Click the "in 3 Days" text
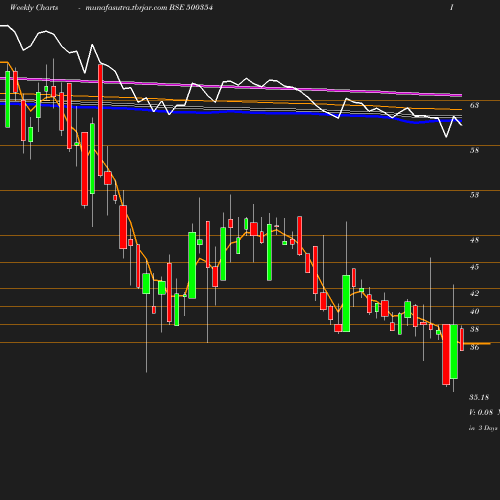Image resolution: width=500 pixels, height=500 pixels. click(483, 428)
